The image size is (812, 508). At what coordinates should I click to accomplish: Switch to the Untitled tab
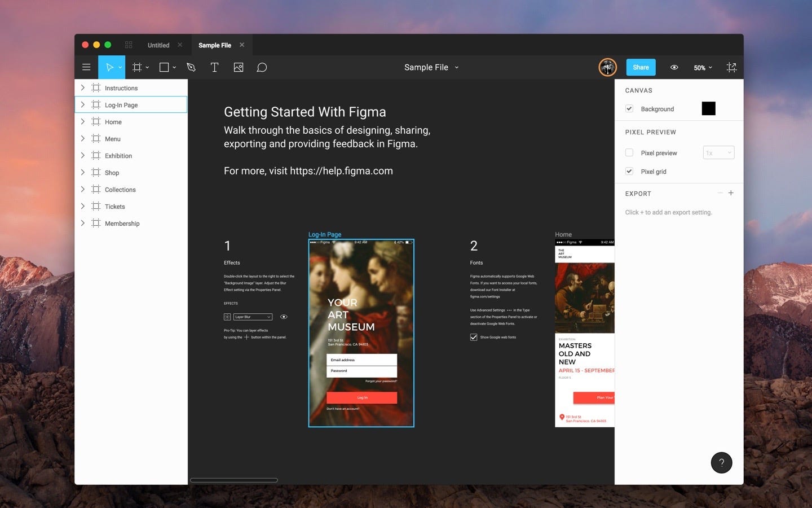click(x=158, y=45)
